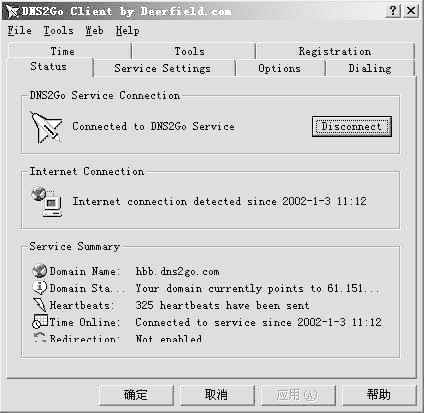Click the globe and computer Internet Connection icon
The width and height of the screenshot is (424, 413).
47,202
